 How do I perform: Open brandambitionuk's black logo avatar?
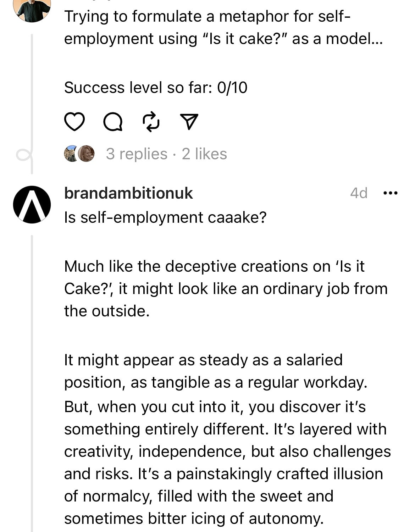pos(32,205)
